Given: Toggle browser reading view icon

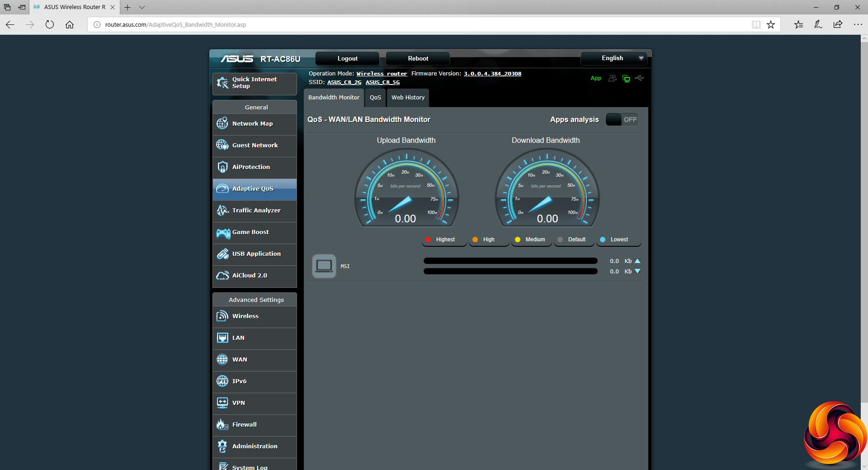Looking at the screenshot, I should tap(756, 24).
